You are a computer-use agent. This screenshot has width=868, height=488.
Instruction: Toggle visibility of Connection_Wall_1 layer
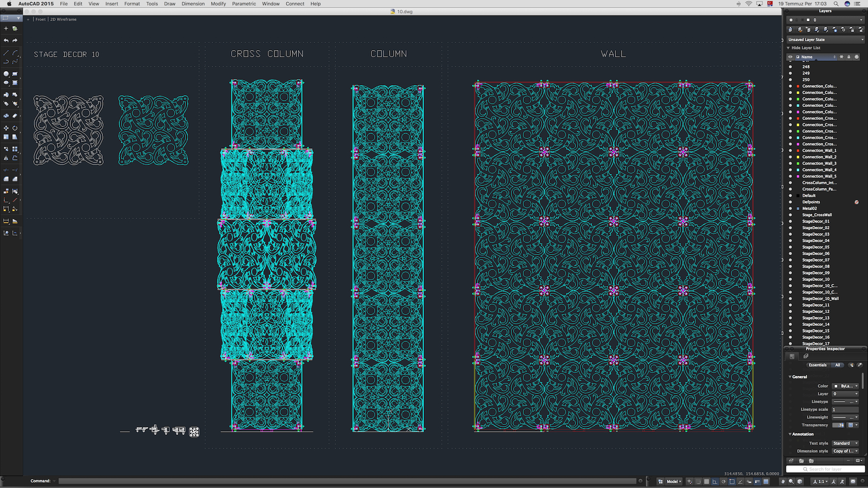pyautogui.click(x=790, y=151)
